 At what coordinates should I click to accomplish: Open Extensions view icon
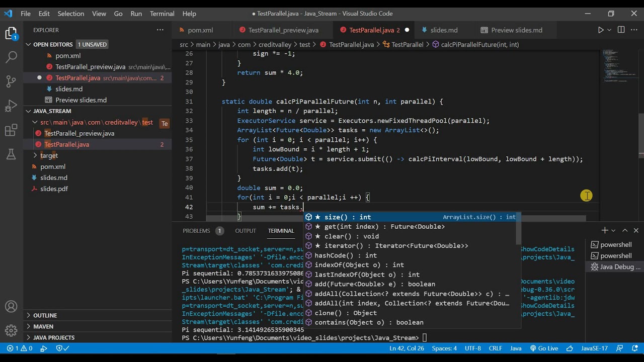point(11,130)
